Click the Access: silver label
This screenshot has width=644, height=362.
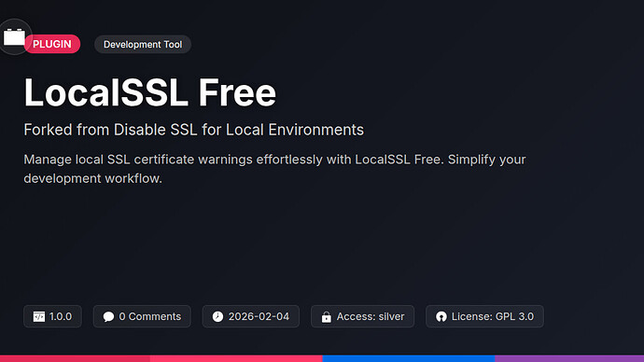point(371,316)
